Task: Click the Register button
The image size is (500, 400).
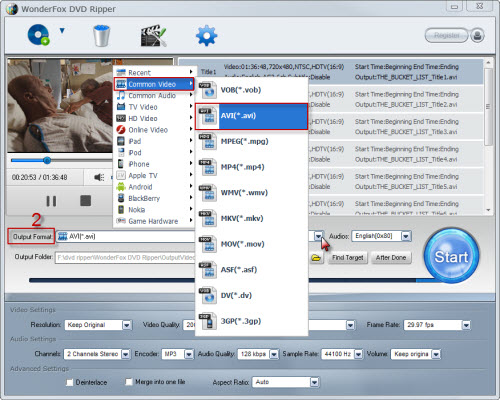Action: coord(447,35)
